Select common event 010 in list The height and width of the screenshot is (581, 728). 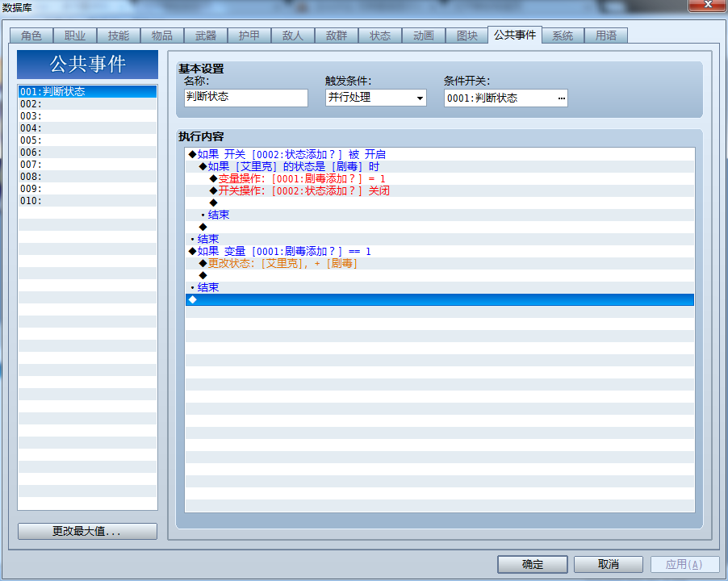coord(87,201)
